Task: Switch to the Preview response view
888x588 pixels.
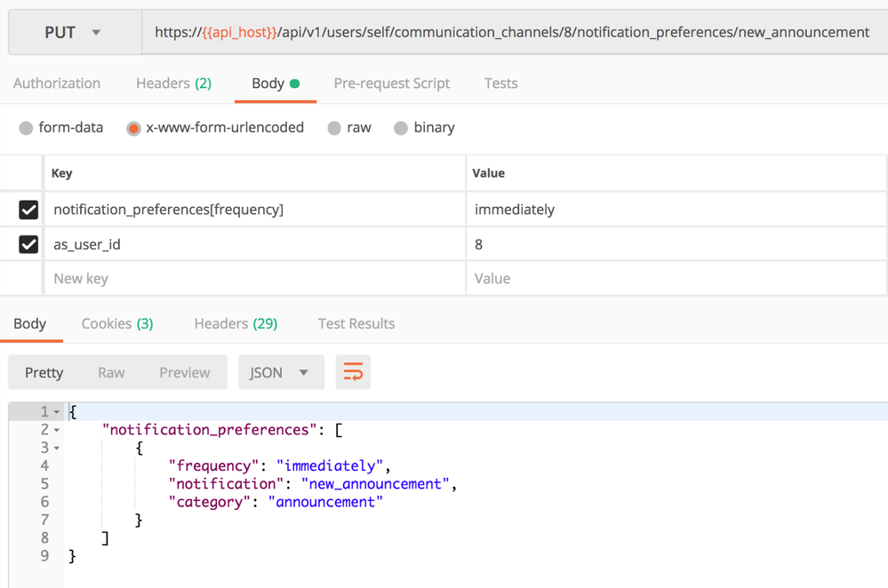Action: tap(185, 373)
